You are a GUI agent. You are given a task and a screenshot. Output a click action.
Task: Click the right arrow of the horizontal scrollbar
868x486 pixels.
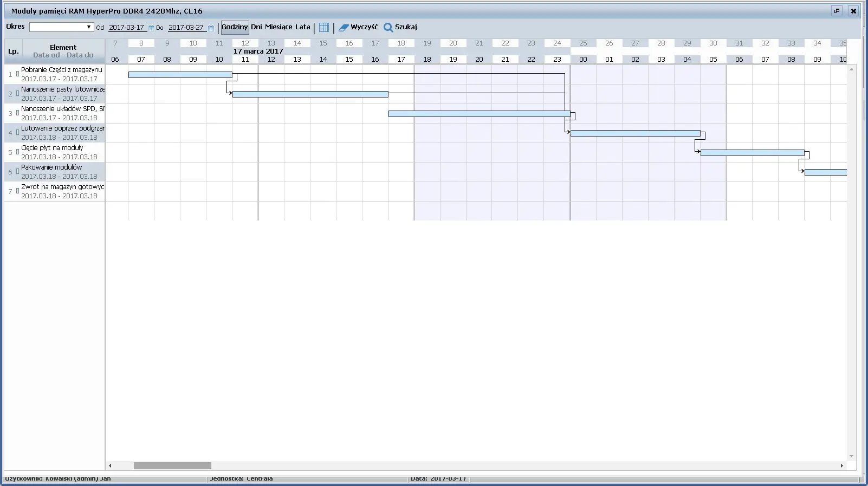(841, 465)
